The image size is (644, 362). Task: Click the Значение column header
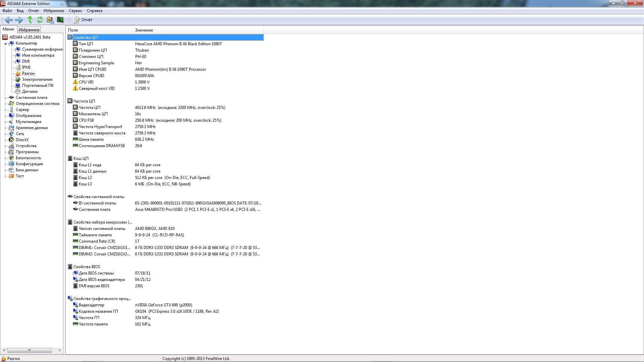198,30
